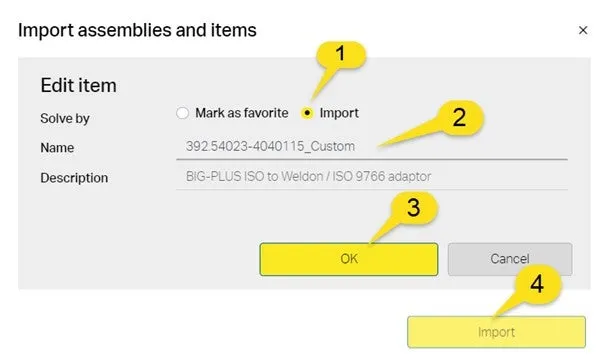605x364 pixels.
Task: Click the yellow callout bubble numbered 3
Action: [413, 208]
